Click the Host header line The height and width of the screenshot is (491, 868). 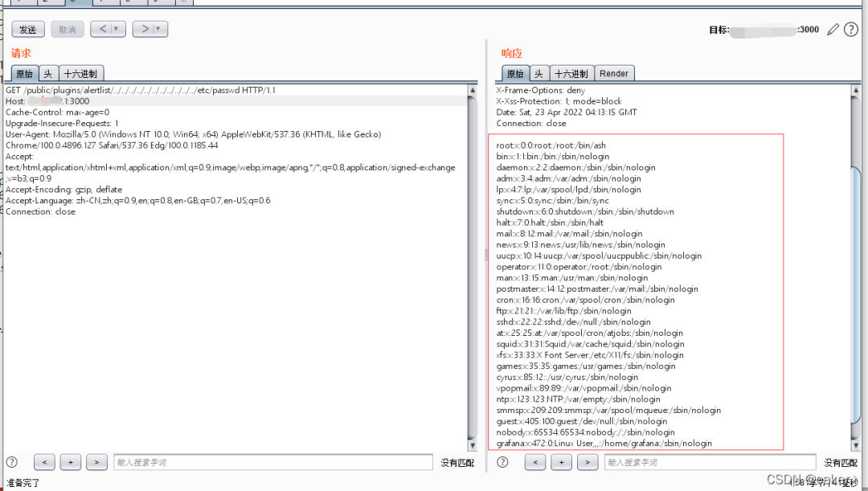pyautogui.click(x=47, y=101)
